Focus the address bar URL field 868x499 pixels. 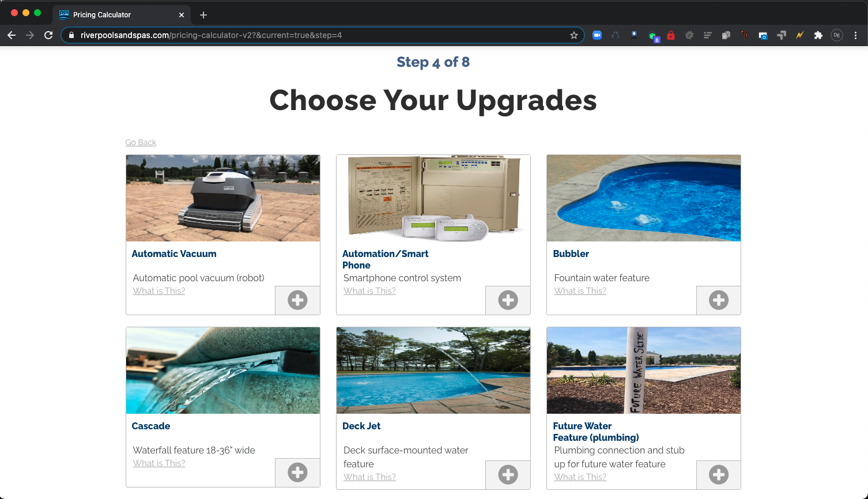[323, 35]
